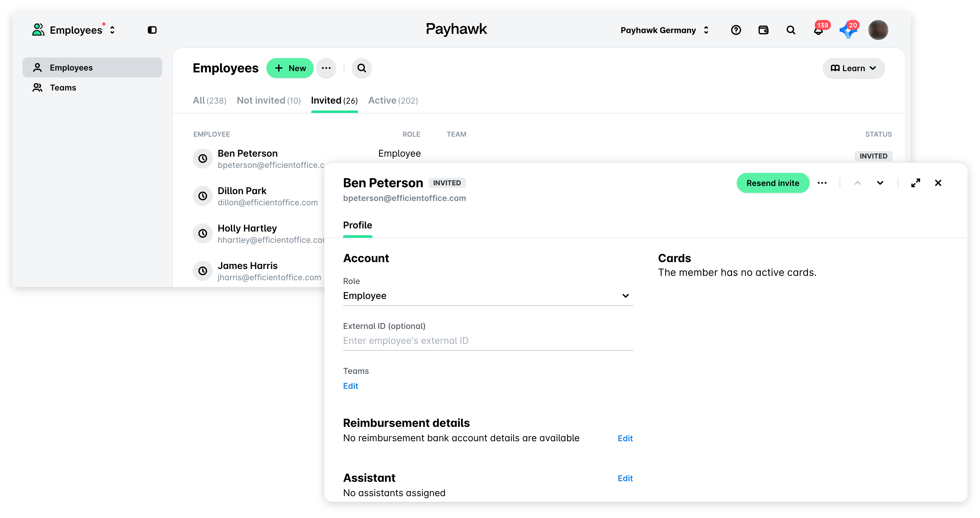
Task: Select the Invited (26) tab
Action: pos(334,100)
